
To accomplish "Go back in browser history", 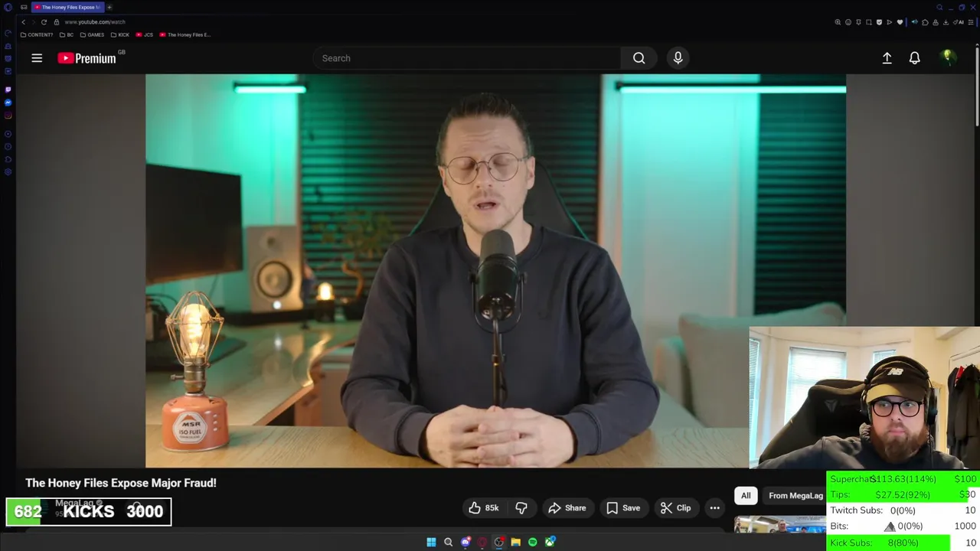I will point(23,22).
